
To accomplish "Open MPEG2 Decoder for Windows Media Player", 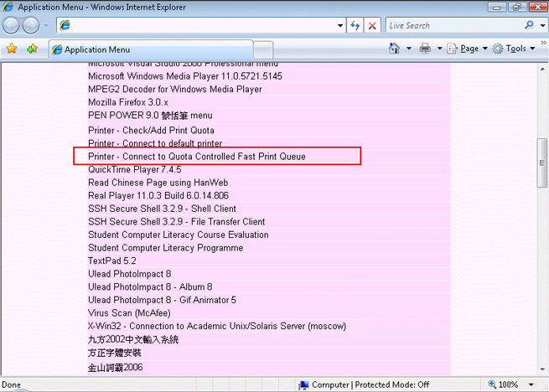I will 175,90.
